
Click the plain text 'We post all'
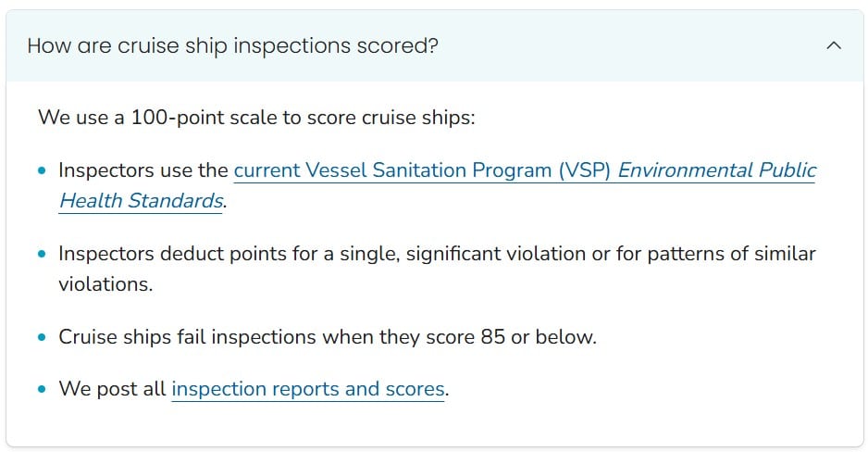[x=112, y=389]
